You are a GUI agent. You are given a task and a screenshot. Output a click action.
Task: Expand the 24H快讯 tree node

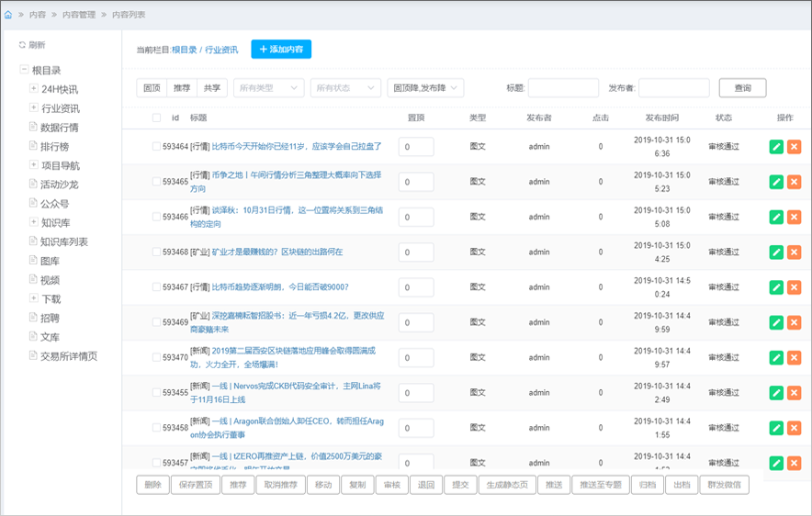(33, 89)
